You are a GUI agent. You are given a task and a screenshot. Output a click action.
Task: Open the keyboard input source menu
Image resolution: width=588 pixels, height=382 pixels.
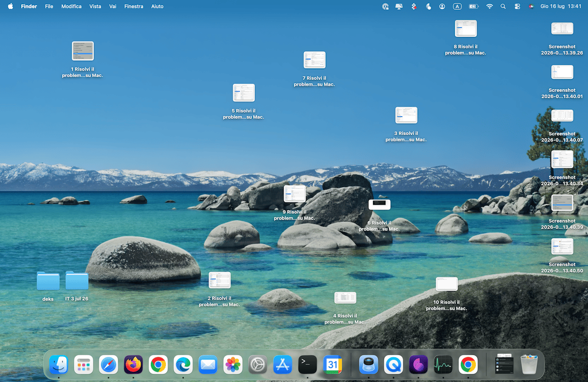[x=457, y=6]
